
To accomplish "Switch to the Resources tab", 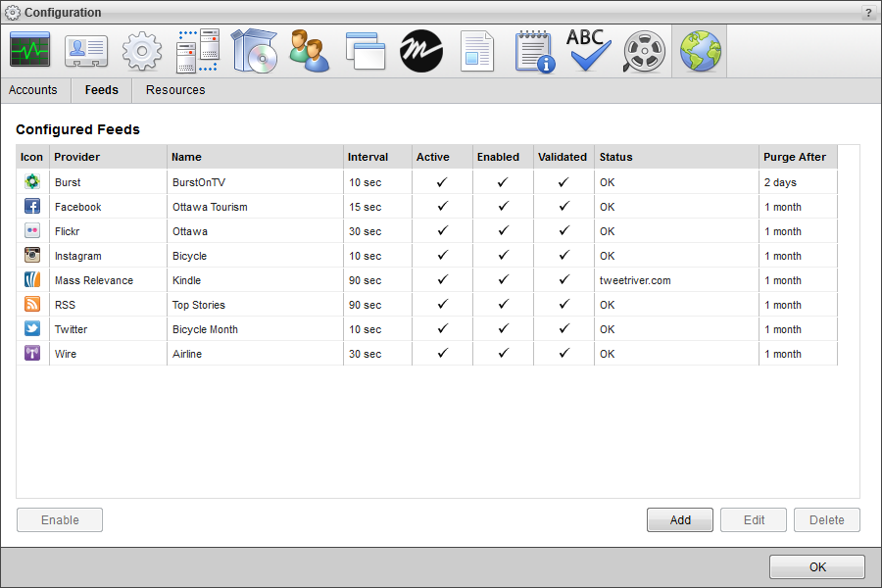I will pos(174,89).
